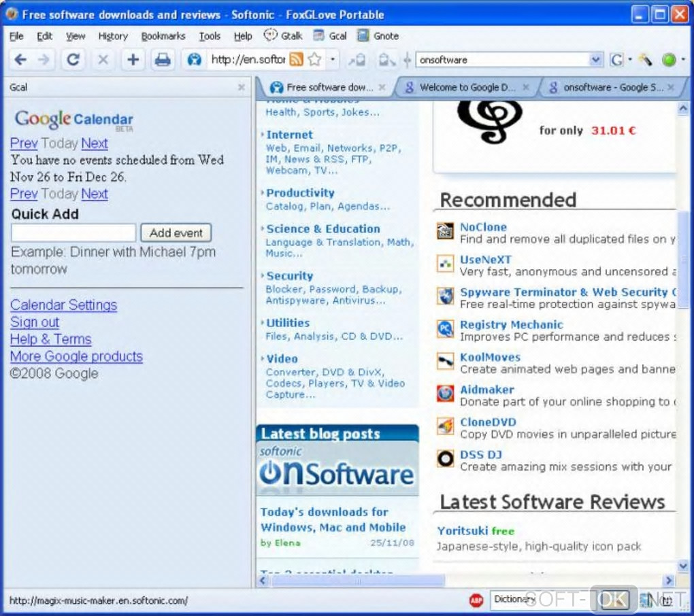This screenshot has width=694, height=616.
Task: Open the Utilities software category
Action: point(288,323)
